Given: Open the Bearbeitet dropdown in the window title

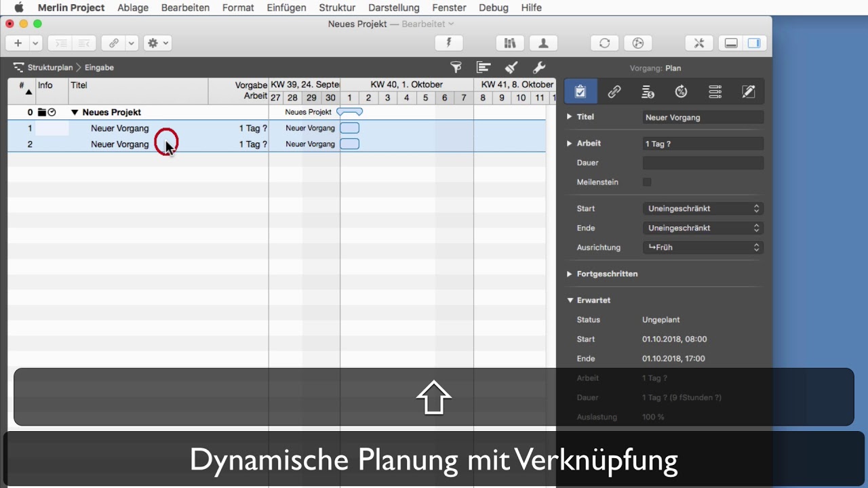Looking at the screenshot, I should [428, 24].
